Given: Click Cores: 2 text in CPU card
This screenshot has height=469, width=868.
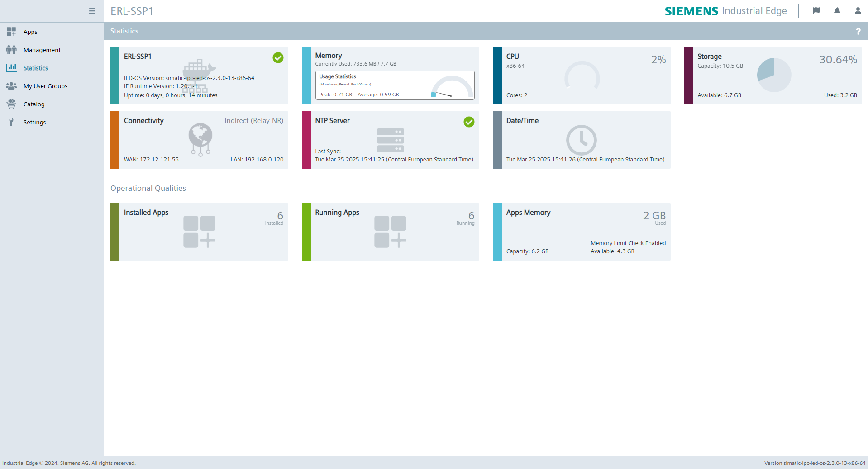Looking at the screenshot, I should [x=516, y=95].
